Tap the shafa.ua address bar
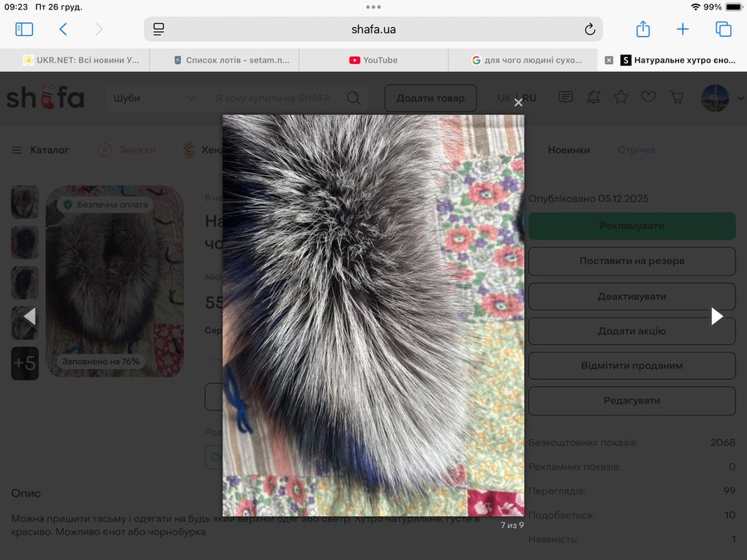The height and width of the screenshot is (560, 747). click(x=373, y=30)
